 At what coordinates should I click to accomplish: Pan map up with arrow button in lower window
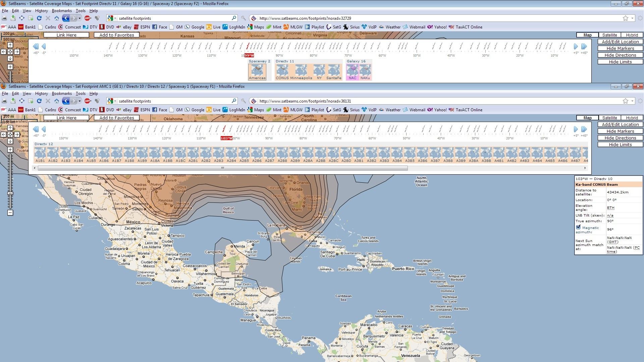[x=10, y=128]
